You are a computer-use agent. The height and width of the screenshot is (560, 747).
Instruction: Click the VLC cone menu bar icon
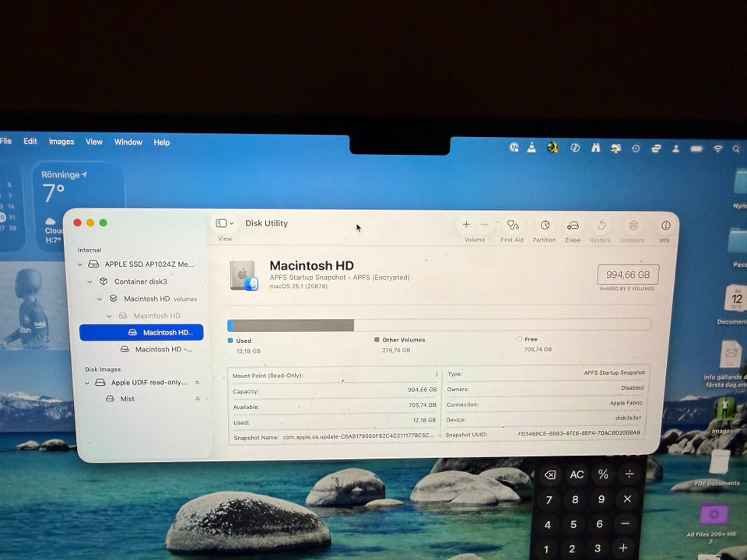pyautogui.click(x=531, y=148)
